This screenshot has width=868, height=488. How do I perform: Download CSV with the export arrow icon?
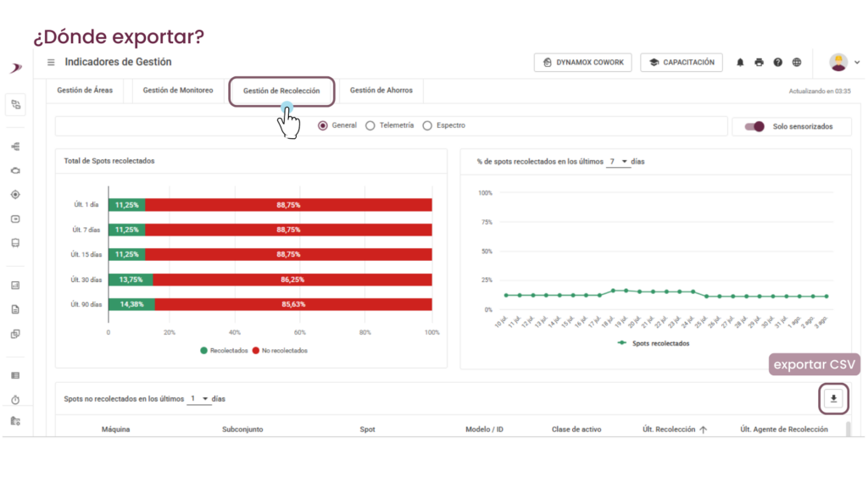834,398
